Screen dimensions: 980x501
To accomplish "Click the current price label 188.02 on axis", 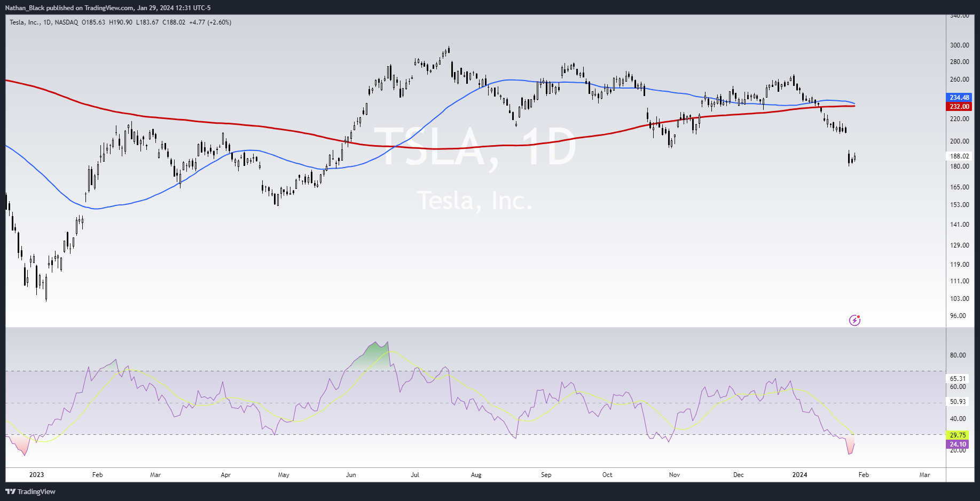I will pyautogui.click(x=959, y=156).
